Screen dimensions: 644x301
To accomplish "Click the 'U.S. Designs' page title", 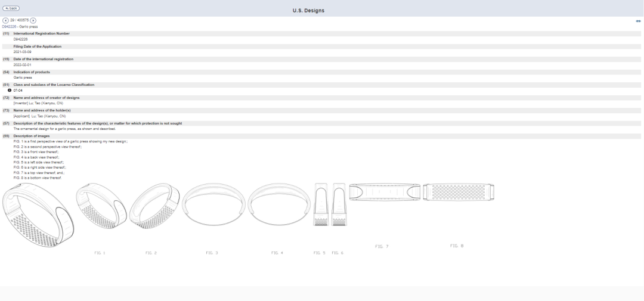I will 308,11.
